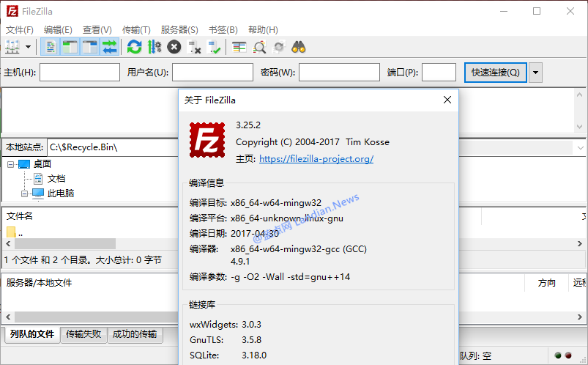Select 桌面 in local tree

point(42,164)
